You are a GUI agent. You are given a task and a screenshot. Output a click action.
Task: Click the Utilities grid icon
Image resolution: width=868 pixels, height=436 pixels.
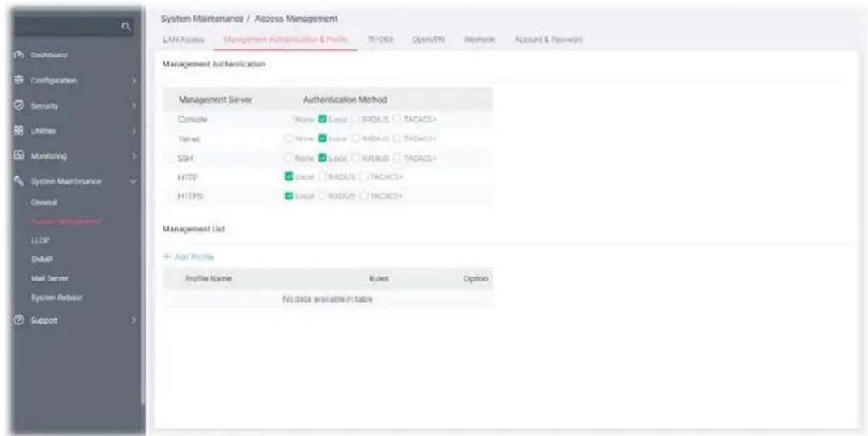[17, 131]
